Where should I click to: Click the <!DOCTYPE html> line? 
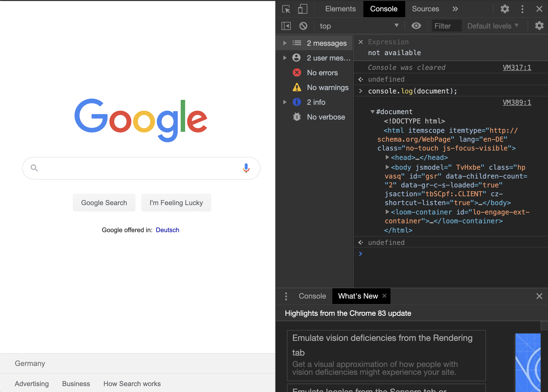coord(414,121)
